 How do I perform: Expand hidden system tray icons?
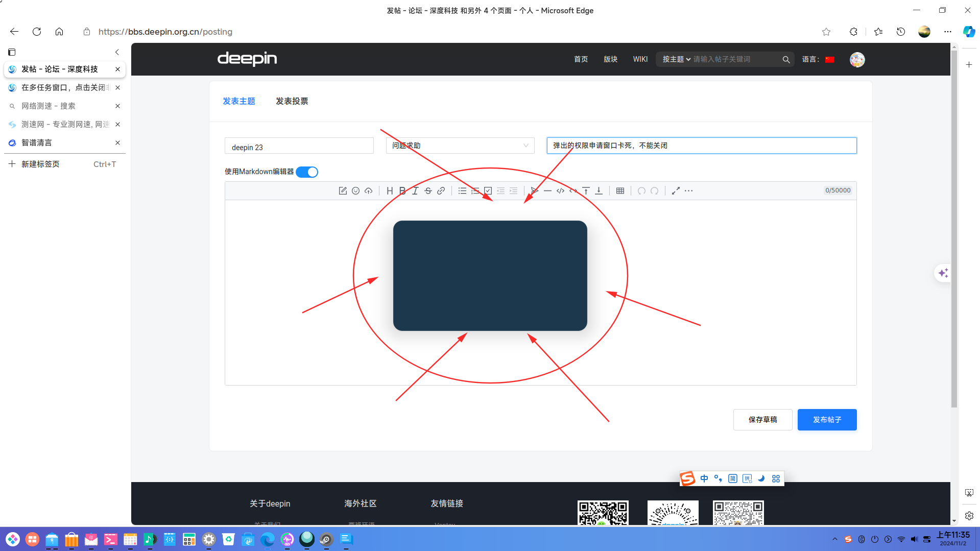pyautogui.click(x=834, y=539)
